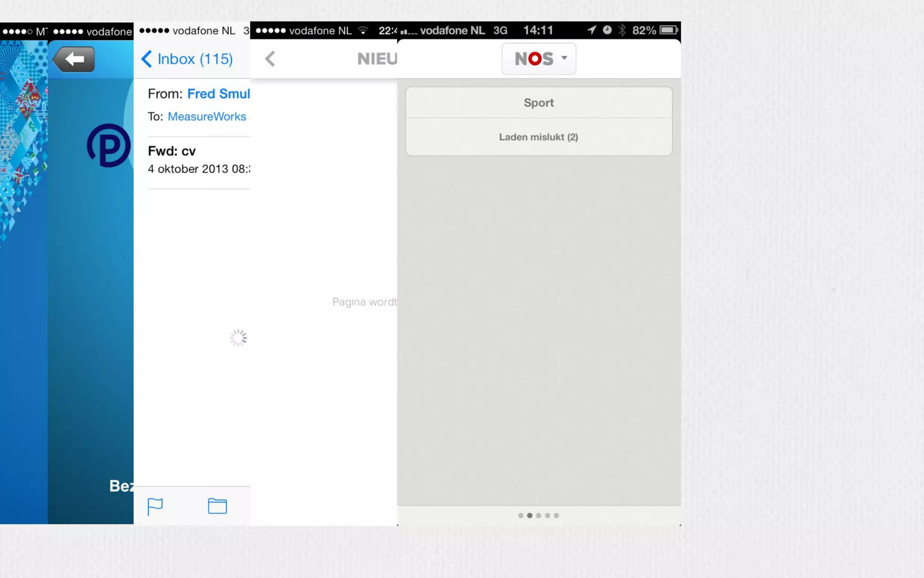
Task: Tap the Laden mislukt (2) row
Action: 539,137
